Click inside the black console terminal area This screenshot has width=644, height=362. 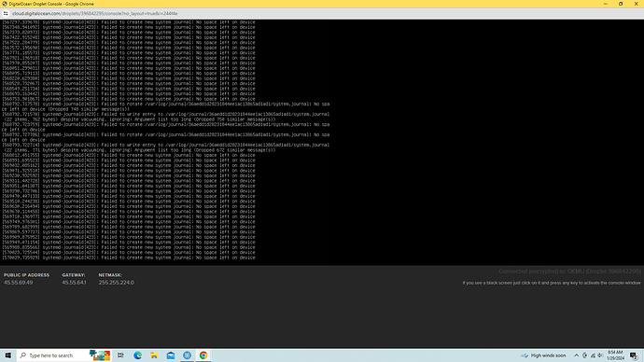pyautogui.click(x=322, y=142)
